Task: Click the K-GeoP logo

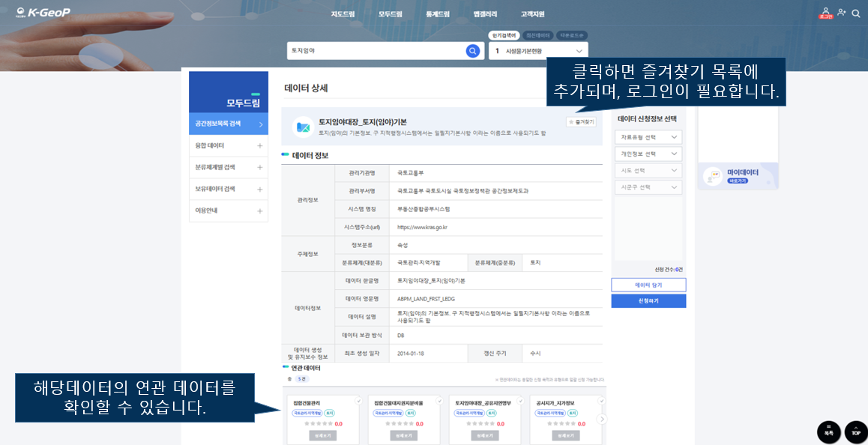Action: 43,13
